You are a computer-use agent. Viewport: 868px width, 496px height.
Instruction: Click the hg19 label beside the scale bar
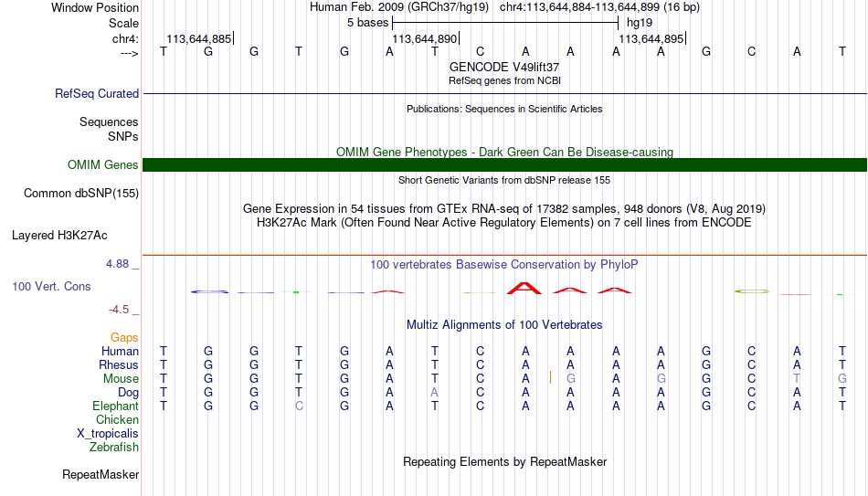tap(640, 23)
